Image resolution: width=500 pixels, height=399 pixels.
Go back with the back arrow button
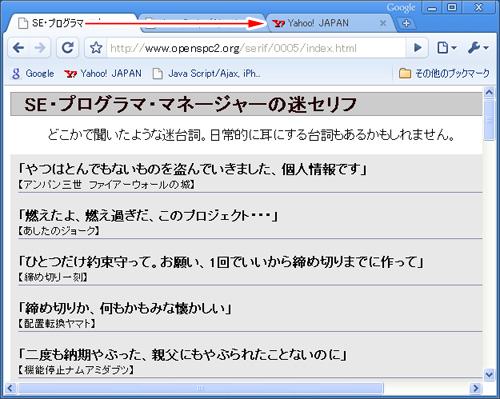[19, 48]
